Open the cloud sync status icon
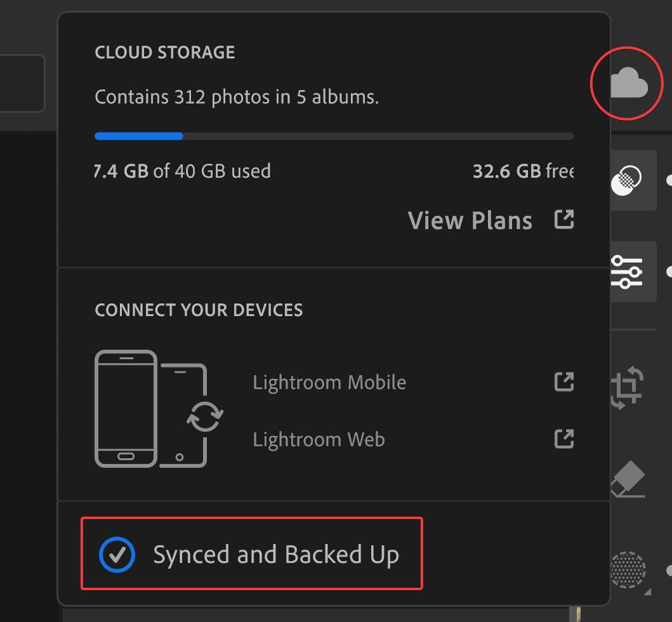Screen dimensions: 672x622 pyautogui.click(x=627, y=83)
